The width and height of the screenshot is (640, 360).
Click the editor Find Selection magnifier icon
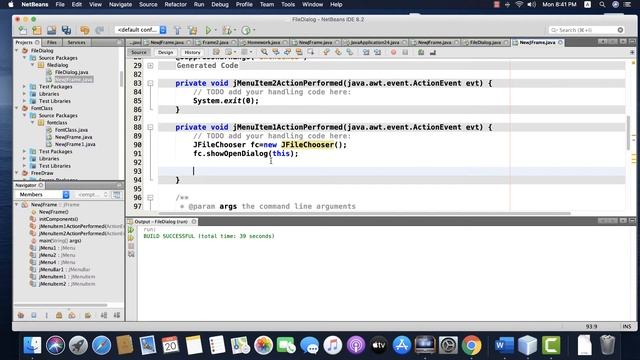(264, 52)
